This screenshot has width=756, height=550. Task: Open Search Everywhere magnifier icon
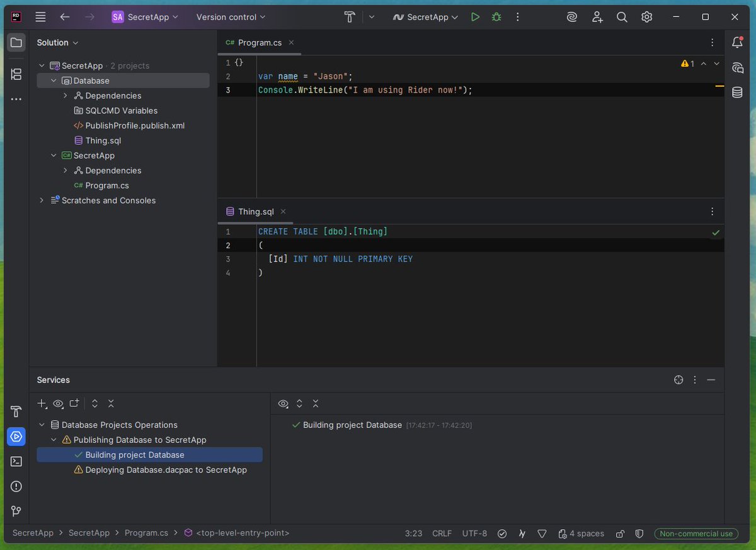coord(622,17)
